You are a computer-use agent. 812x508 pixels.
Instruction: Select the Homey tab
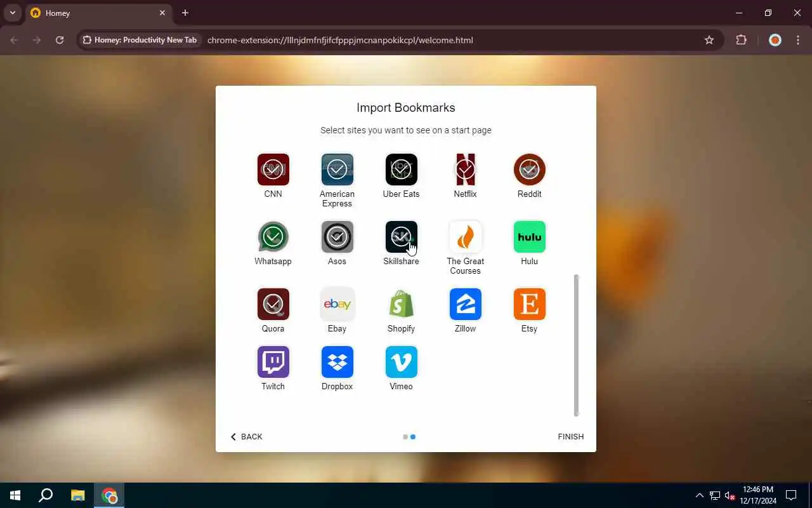point(98,13)
